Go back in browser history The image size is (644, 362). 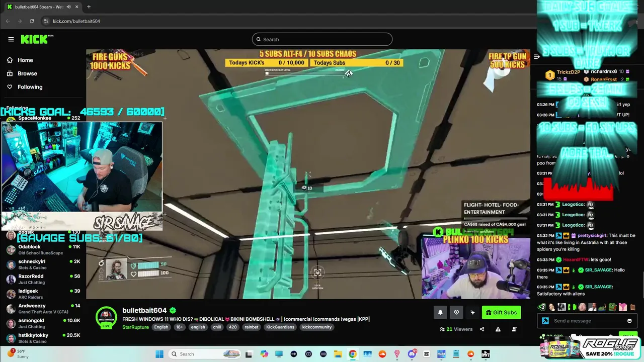click(x=8, y=21)
